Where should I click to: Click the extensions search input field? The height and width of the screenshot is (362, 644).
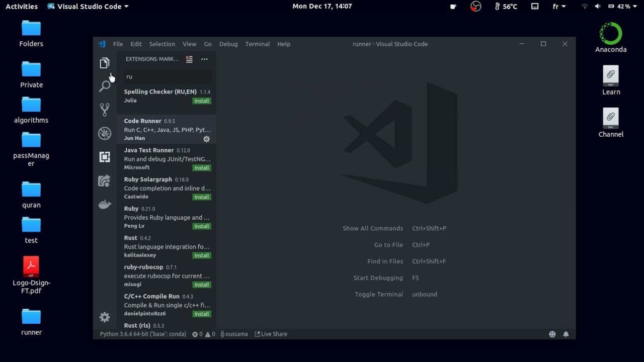pos(168,76)
